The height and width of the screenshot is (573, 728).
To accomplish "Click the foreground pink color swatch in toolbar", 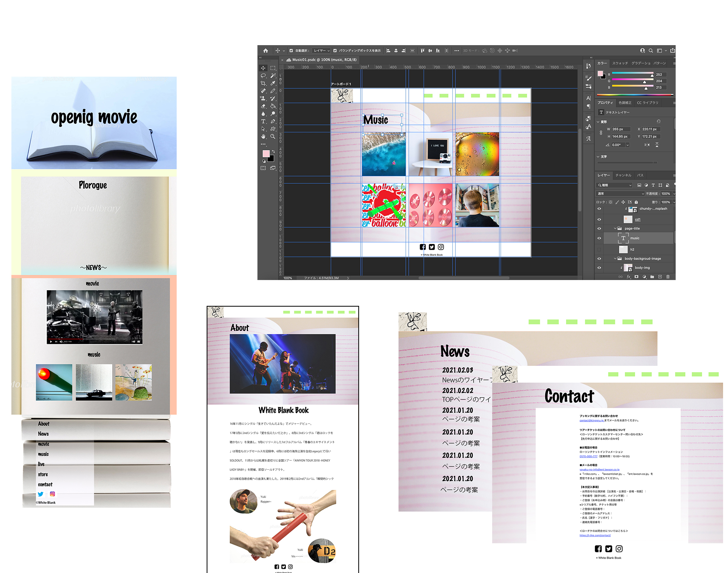I will [266, 153].
